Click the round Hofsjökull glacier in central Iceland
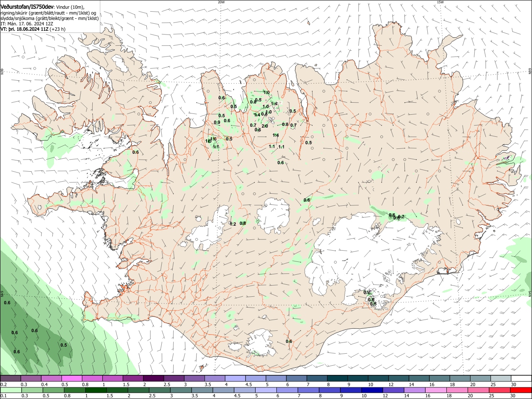The width and height of the screenshot is (532, 399). [273, 215]
